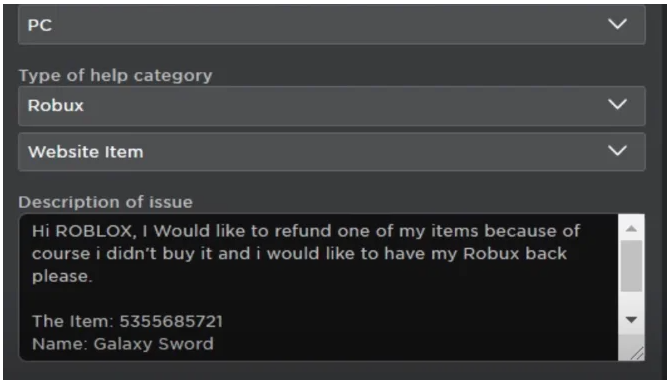Click on the item ID 5355685721 text
This screenshot has height=383, width=669.
click(171, 321)
